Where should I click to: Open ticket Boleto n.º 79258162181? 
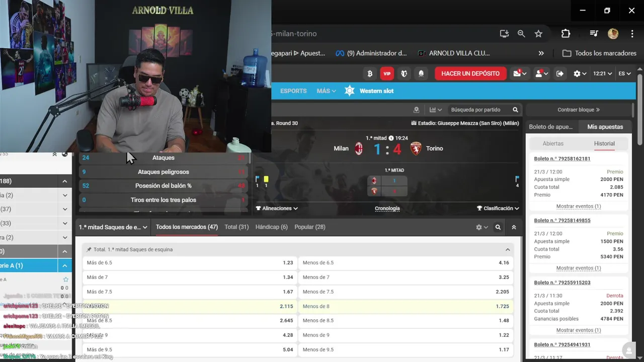pos(562,158)
